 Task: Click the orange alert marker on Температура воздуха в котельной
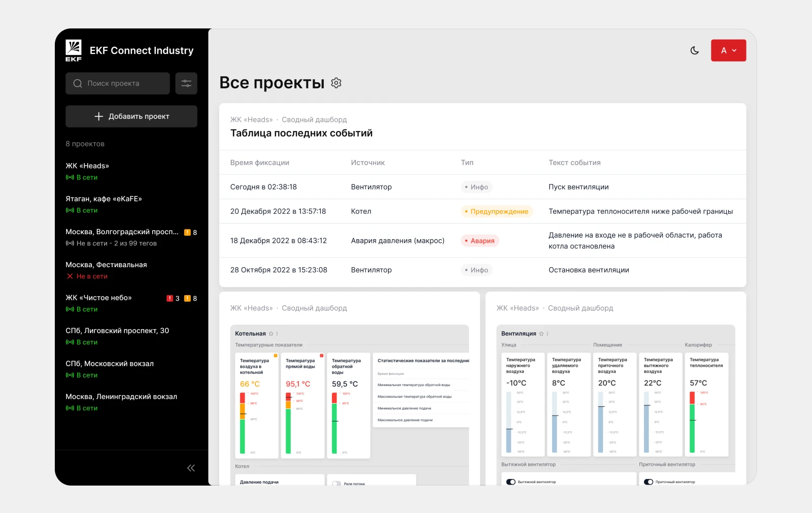point(276,356)
